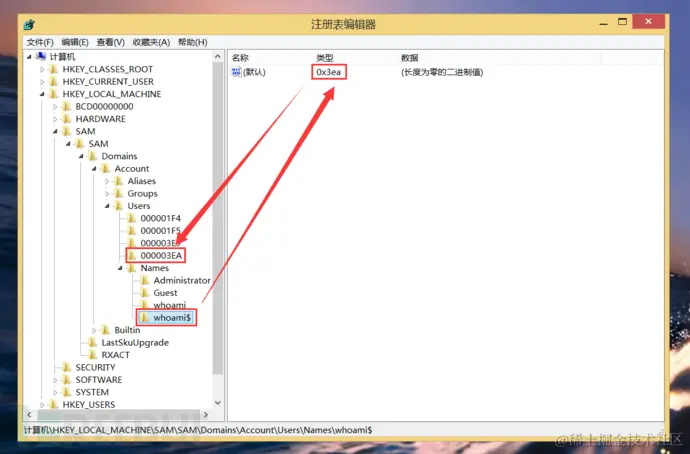Expand the Aliases key arrow
Image resolution: width=690 pixels, height=454 pixels.
107,181
